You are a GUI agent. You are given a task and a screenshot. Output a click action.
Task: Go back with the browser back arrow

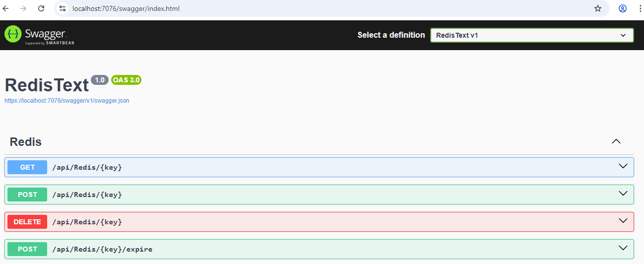(6, 8)
